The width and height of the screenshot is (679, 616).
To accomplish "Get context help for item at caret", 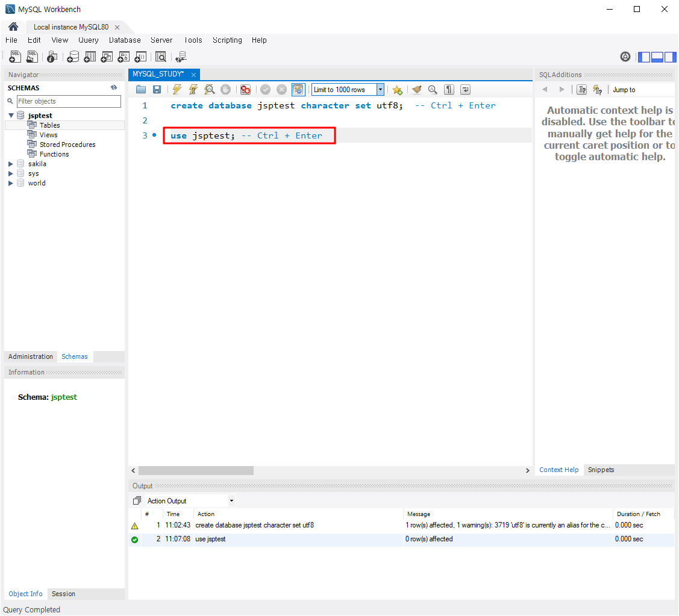I will (582, 90).
